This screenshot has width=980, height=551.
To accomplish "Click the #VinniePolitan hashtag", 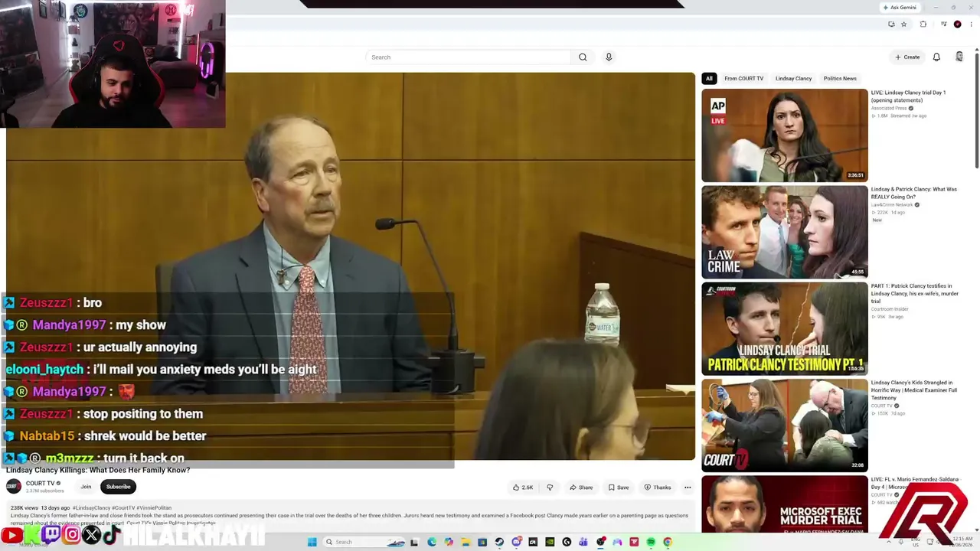I will [153, 508].
